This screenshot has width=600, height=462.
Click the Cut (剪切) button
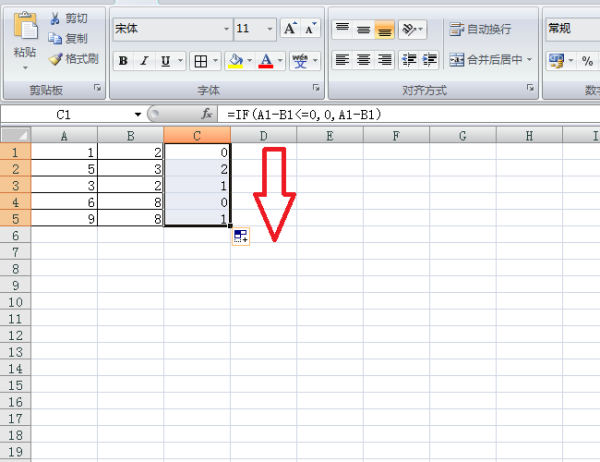68,18
